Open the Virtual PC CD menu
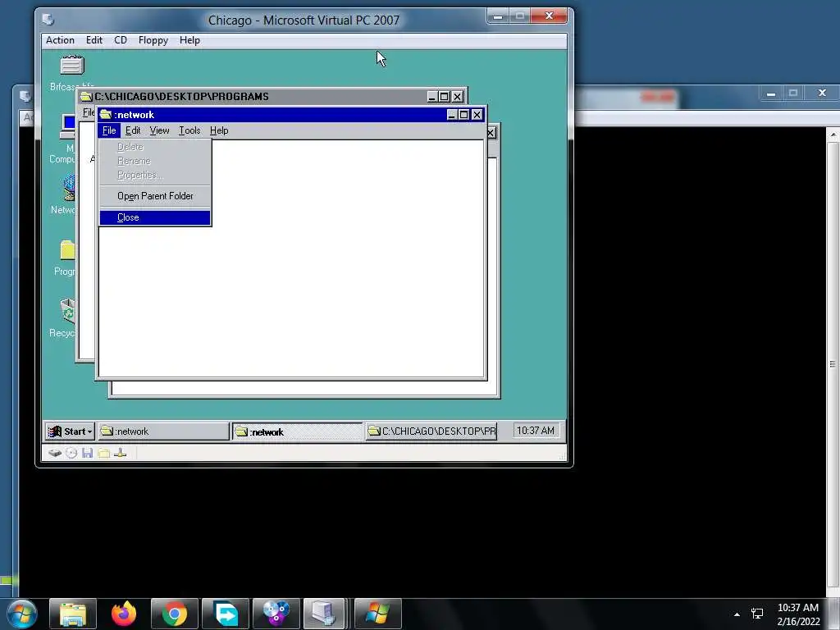The image size is (840, 630). [121, 40]
